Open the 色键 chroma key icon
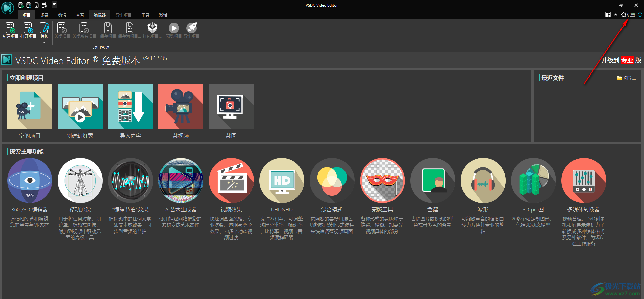The width and height of the screenshot is (644, 299). pos(433,181)
